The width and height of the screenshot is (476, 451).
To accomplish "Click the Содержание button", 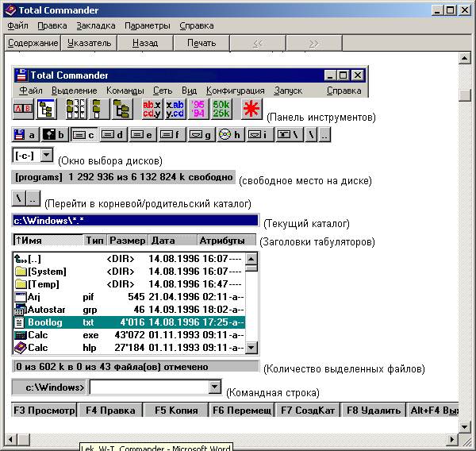I will 33,43.
